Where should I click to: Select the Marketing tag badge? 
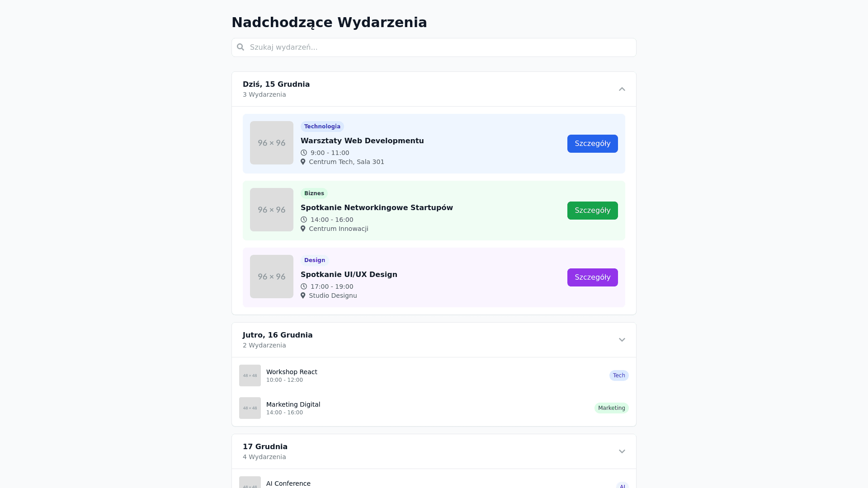(611, 408)
